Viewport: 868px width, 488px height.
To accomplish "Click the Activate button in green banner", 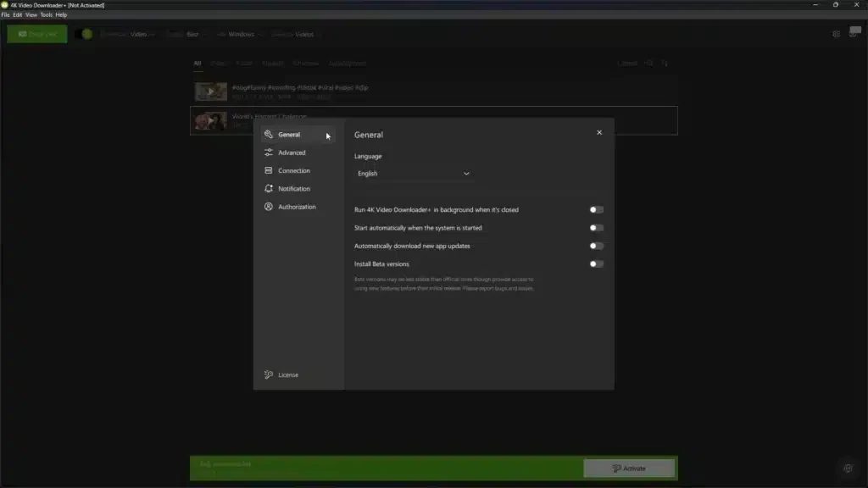I will [x=629, y=468].
